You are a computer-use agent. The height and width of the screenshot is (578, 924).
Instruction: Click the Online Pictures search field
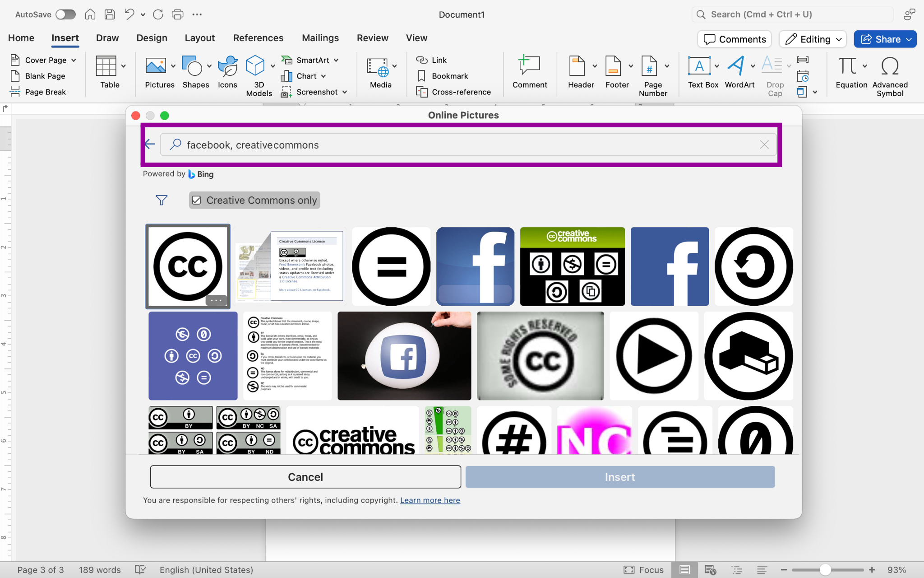pyautogui.click(x=468, y=144)
